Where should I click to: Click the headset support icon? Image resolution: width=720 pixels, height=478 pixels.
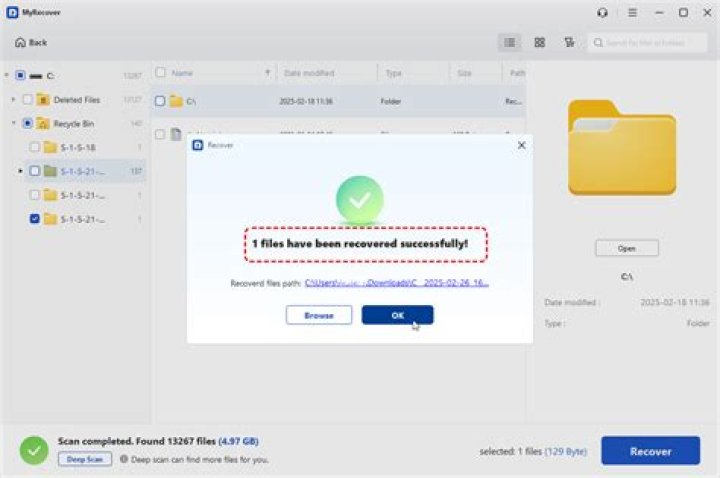point(602,13)
